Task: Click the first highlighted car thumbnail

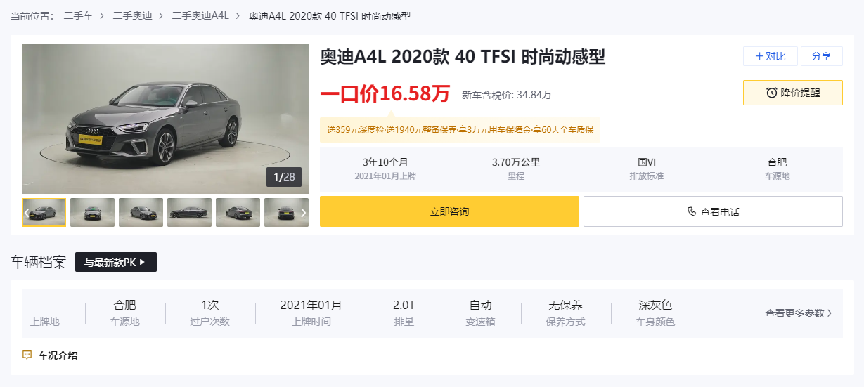Action: tap(44, 212)
